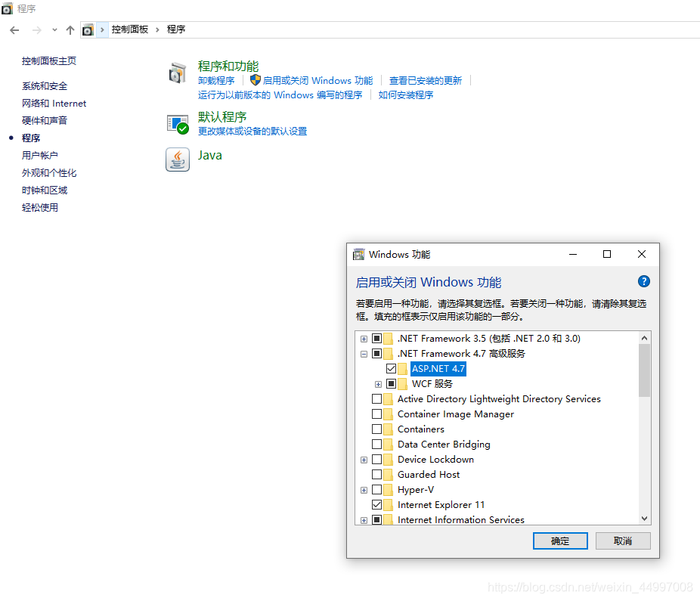The height and width of the screenshot is (601, 700).
Task: Expand Internet Information Services node
Action: (x=364, y=520)
